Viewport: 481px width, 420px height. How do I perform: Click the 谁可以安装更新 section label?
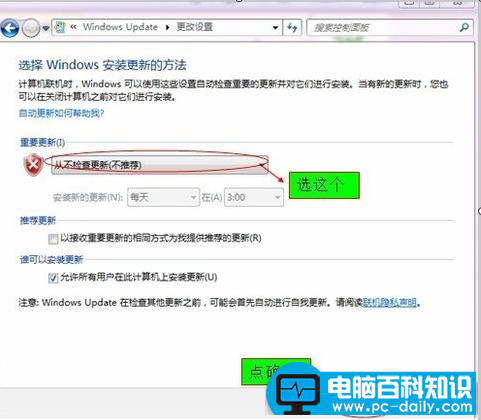tap(52, 260)
